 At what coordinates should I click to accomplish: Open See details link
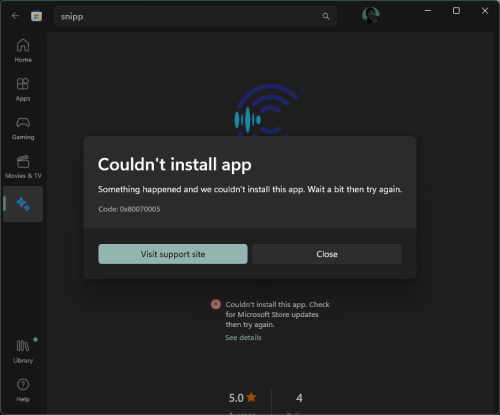[243, 338]
